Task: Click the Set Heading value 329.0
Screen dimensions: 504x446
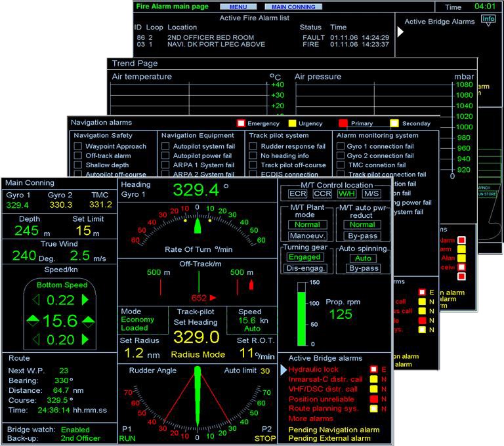Action: 196,337
